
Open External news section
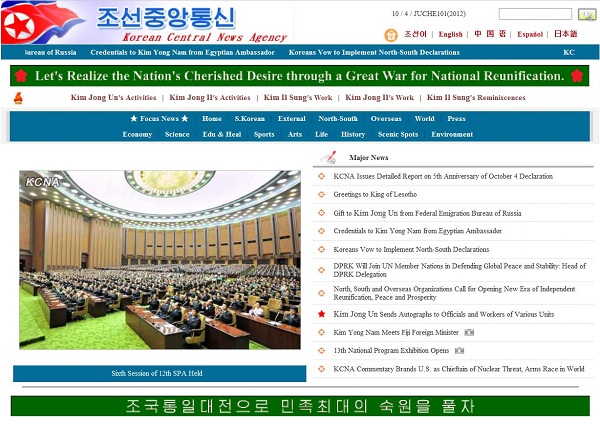(x=292, y=119)
